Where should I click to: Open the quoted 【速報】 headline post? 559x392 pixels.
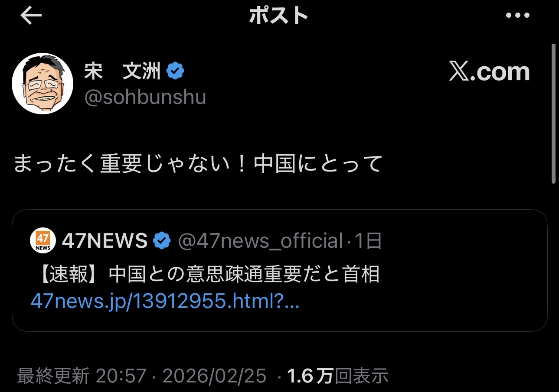point(279,271)
